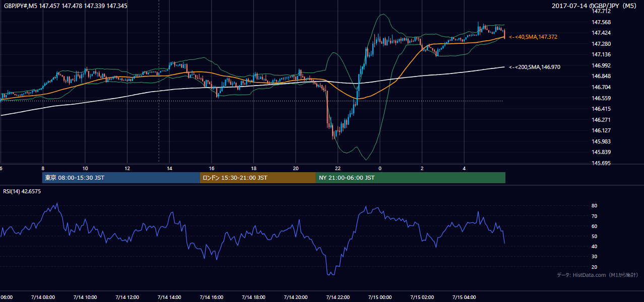Viewport: 644px width, 302px height.
Task: Click the hour 8 label under price chart
Action: tap(43, 169)
